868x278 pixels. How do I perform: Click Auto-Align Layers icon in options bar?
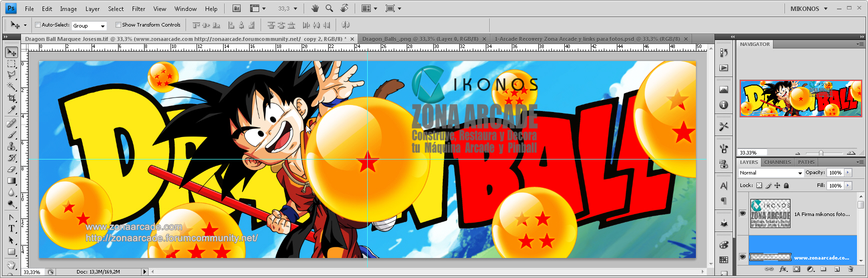click(x=345, y=25)
